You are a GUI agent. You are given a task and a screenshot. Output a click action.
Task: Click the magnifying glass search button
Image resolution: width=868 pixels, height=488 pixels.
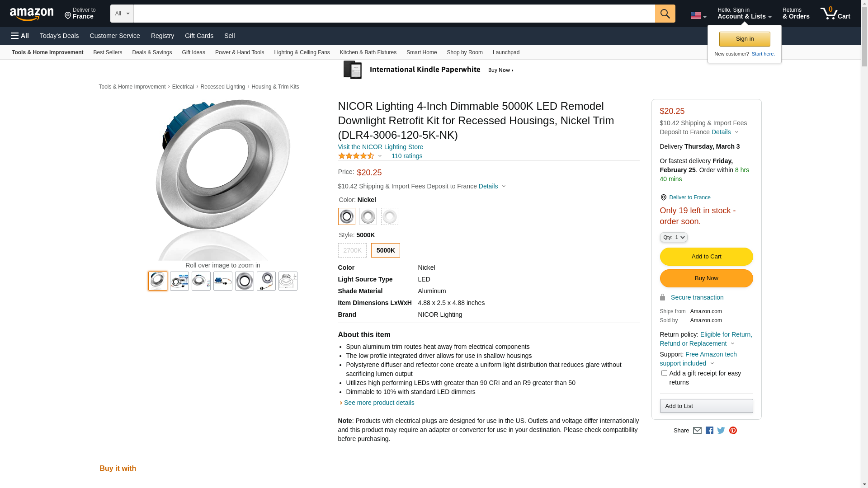click(665, 14)
